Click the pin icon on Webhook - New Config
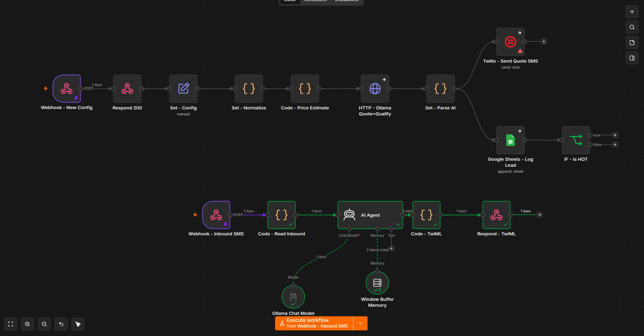Viewport: 644px width, 336px height. pyautogui.click(x=76, y=98)
